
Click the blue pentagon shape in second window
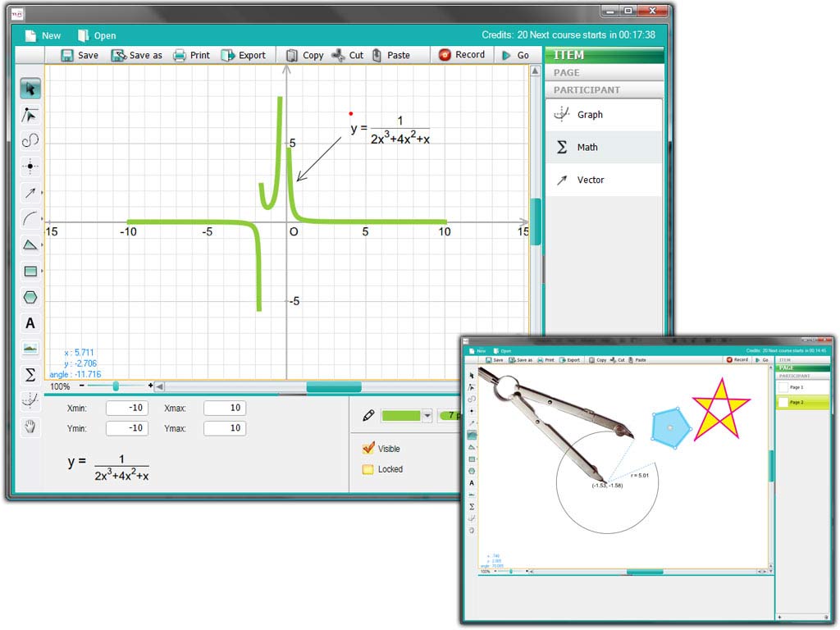[671, 427]
